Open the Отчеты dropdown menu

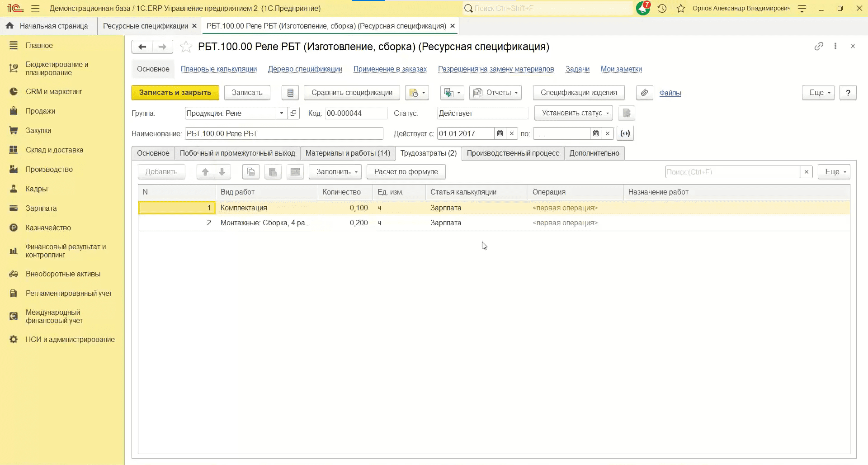pos(495,93)
